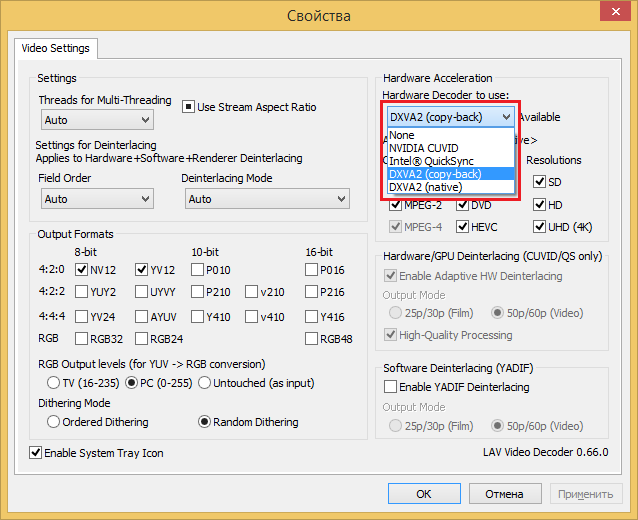Image resolution: width=638 pixels, height=520 pixels.
Task: Toggle Enable System Tray Icon checkbox
Action: click(x=37, y=453)
